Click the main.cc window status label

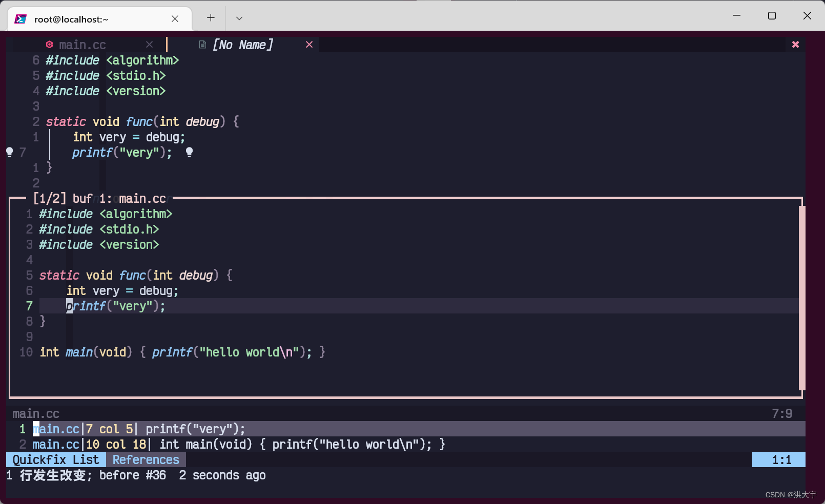pyautogui.click(x=36, y=413)
